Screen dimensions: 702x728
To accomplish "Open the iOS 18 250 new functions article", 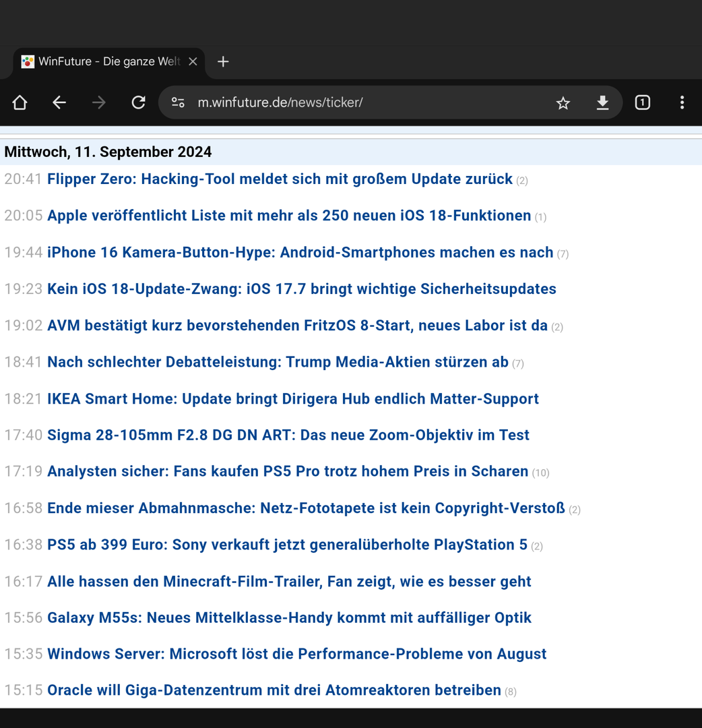I will [289, 216].
